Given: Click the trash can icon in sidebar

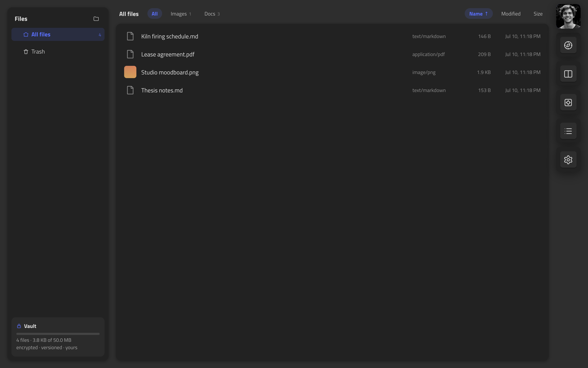Looking at the screenshot, I should pyautogui.click(x=26, y=52).
